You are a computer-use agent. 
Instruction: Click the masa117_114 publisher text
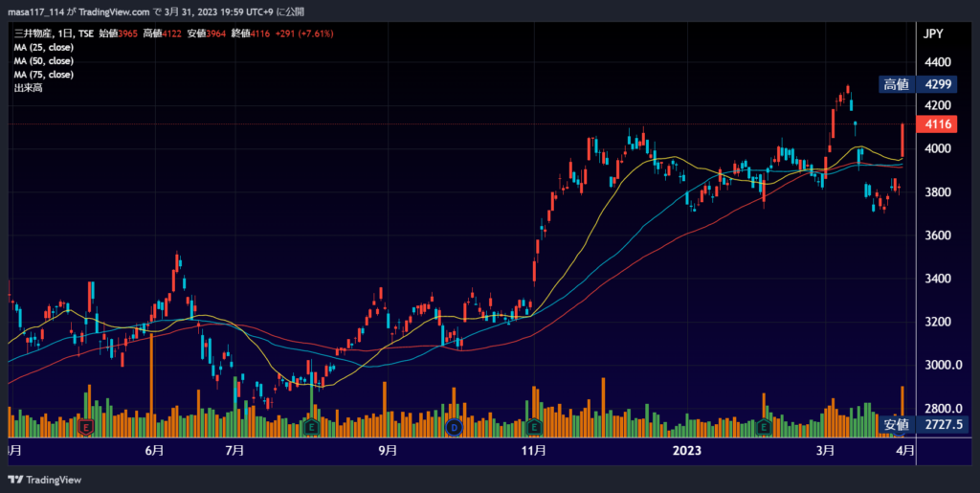click(x=36, y=12)
